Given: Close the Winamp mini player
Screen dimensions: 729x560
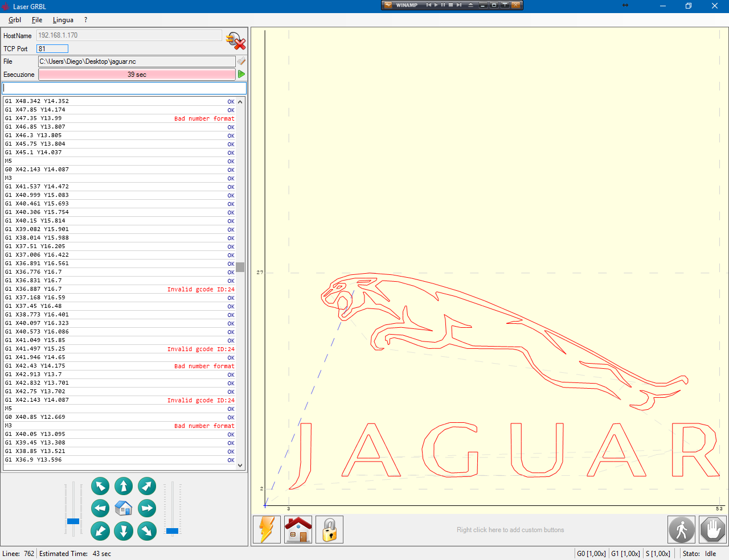Looking at the screenshot, I should [x=515, y=5].
